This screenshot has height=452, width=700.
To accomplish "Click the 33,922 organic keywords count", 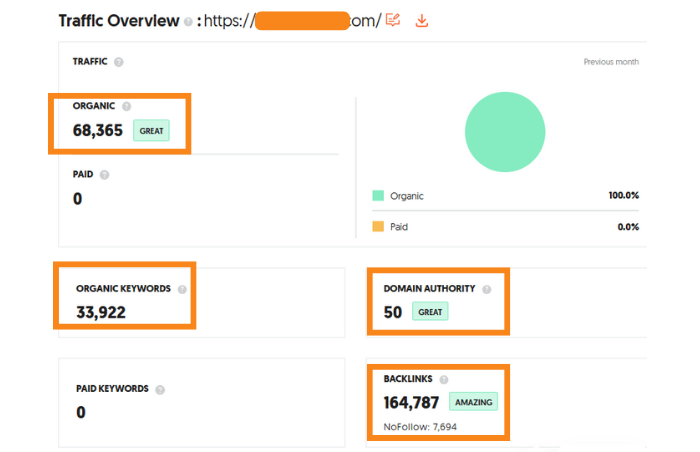I will (x=101, y=312).
